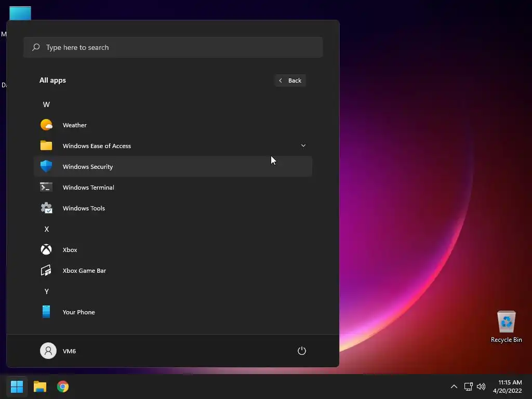Click the Windows Tools label
This screenshot has width=532, height=399.
click(x=84, y=208)
